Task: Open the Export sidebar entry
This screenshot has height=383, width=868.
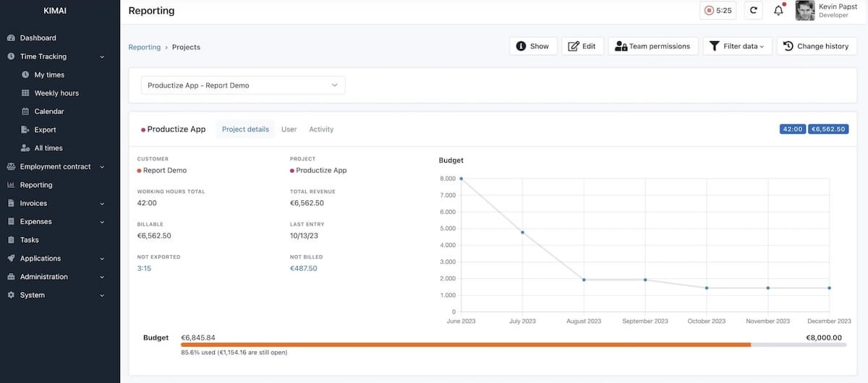Action: tap(45, 130)
